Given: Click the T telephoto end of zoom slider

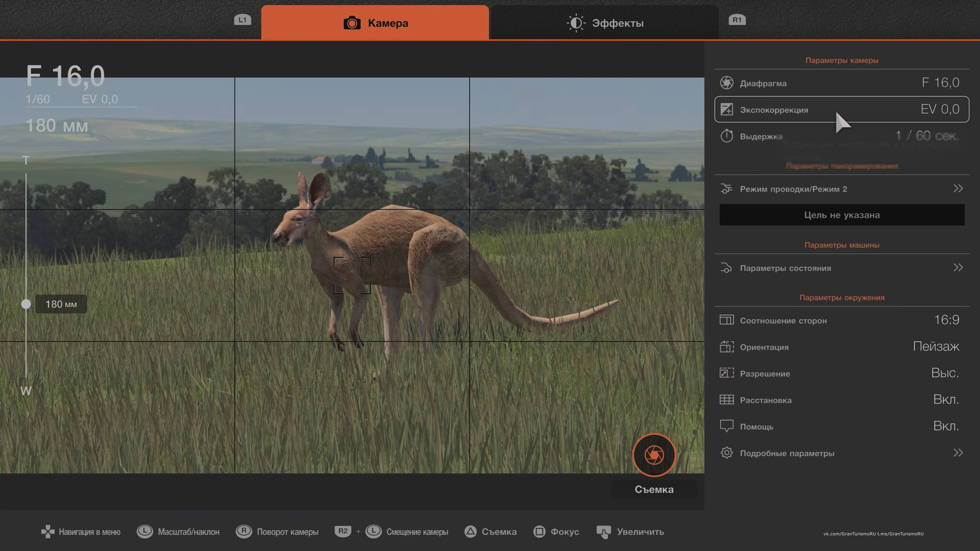Looking at the screenshot, I should [26, 160].
